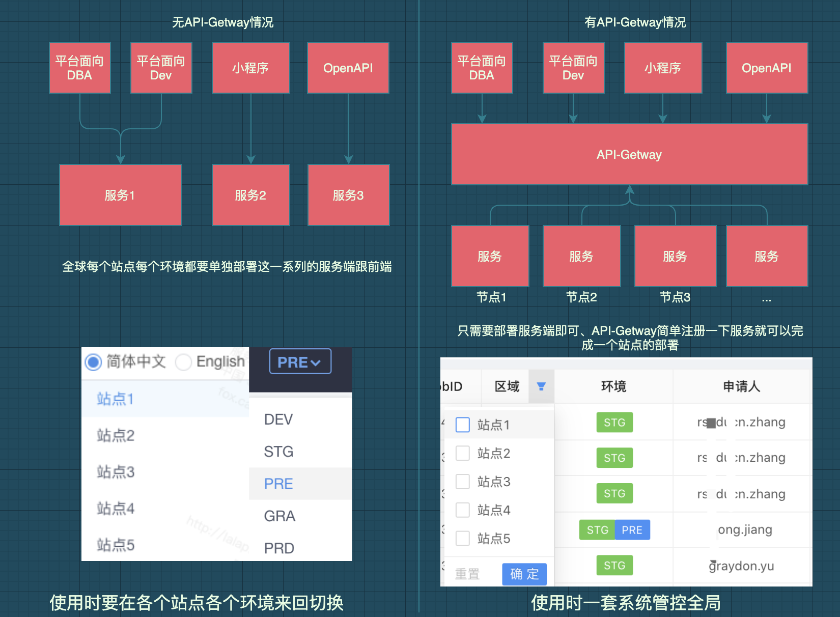Click the 服务 box above 节点1
Screen dimensions: 840x617
click(x=490, y=256)
